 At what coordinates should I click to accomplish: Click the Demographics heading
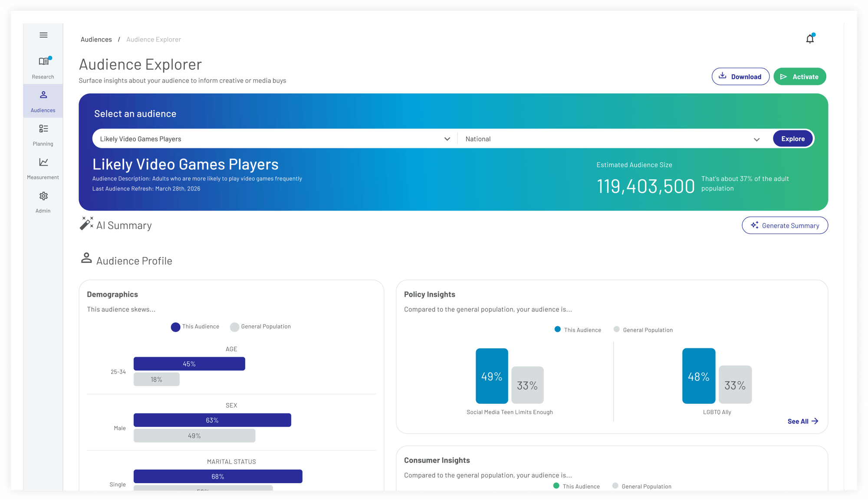pyautogui.click(x=112, y=294)
